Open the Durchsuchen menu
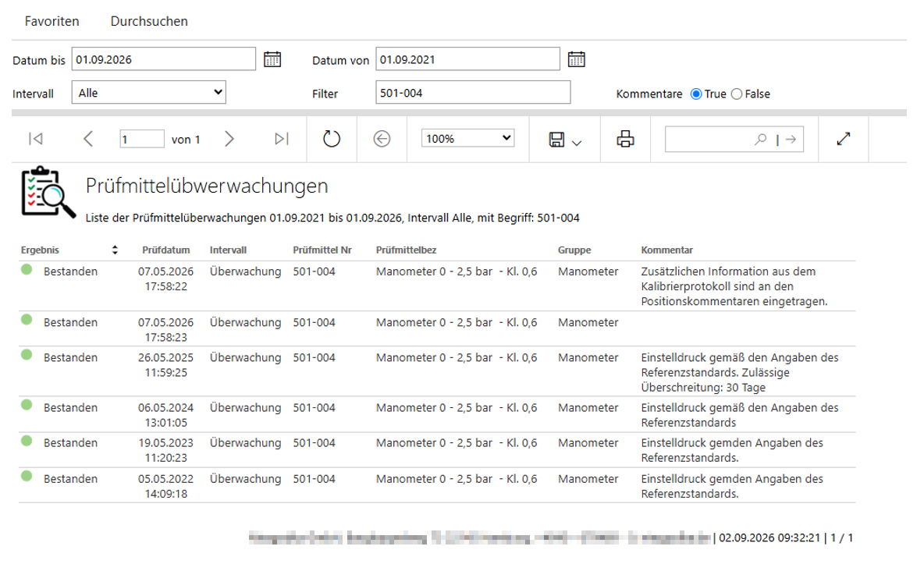The image size is (924, 564). pos(149,21)
